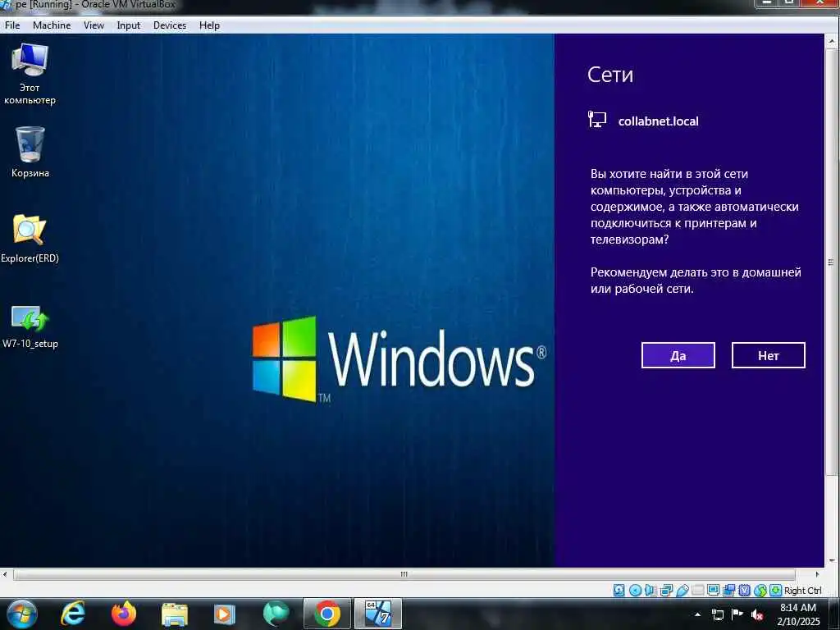
Task: Open the Help menu
Action: pos(209,25)
